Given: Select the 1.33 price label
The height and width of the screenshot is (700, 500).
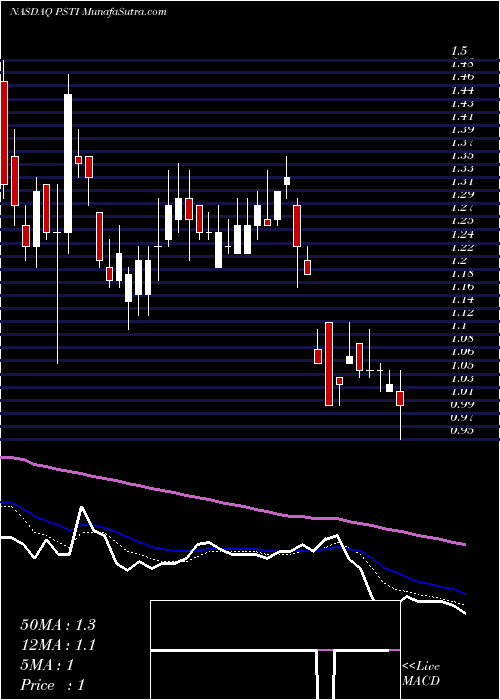Looking at the screenshot, I should pos(463,169).
